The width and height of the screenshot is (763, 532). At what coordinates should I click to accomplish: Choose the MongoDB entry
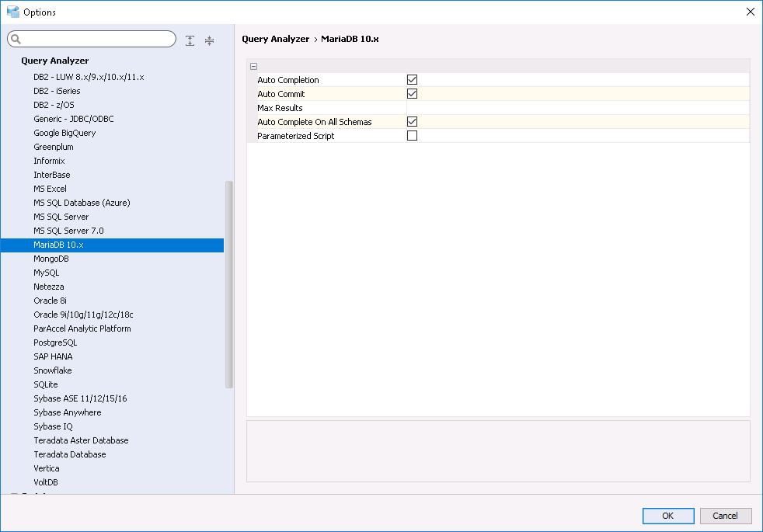pos(51,259)
